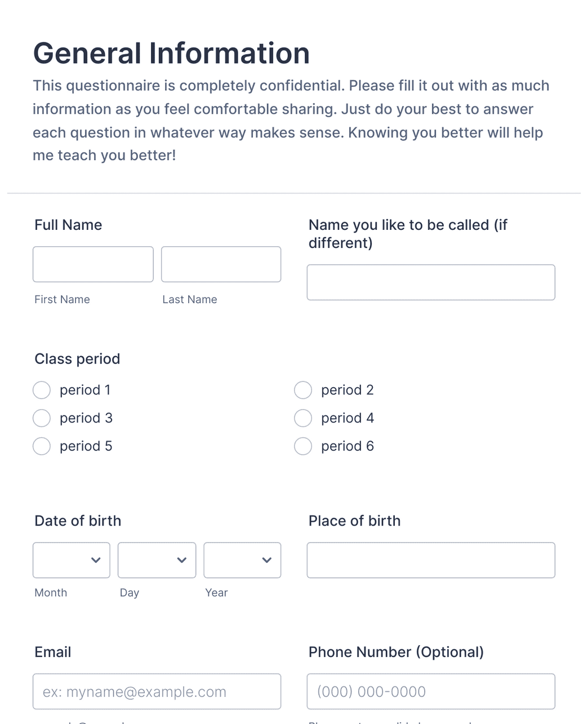588x724 pixels.
Task: Open the Year dropdown
Action: [242, 560]
